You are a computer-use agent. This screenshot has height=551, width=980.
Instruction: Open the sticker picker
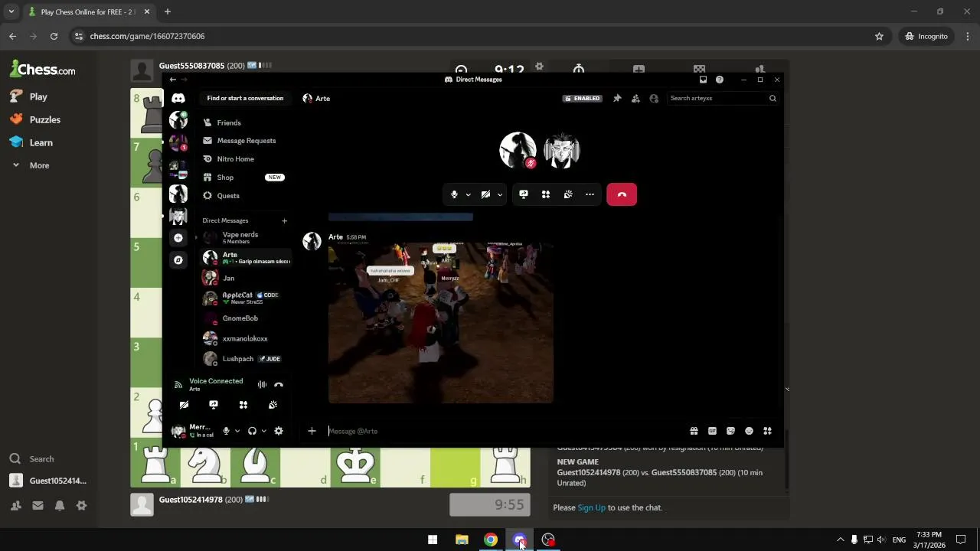[730, 431]
